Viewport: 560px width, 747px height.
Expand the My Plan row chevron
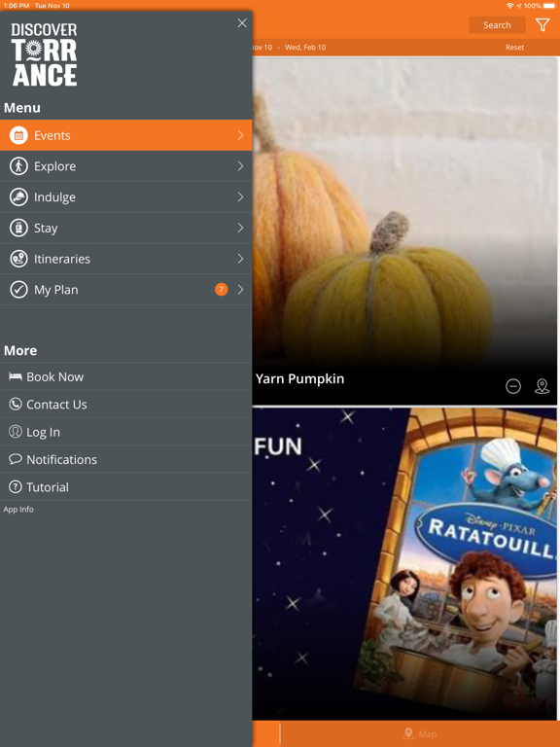(x=240, y=290)
